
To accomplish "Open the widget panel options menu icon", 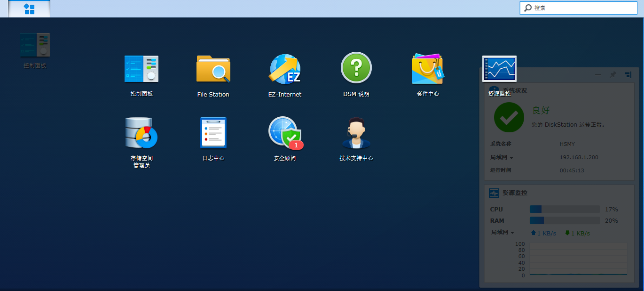I will (628, 74).
